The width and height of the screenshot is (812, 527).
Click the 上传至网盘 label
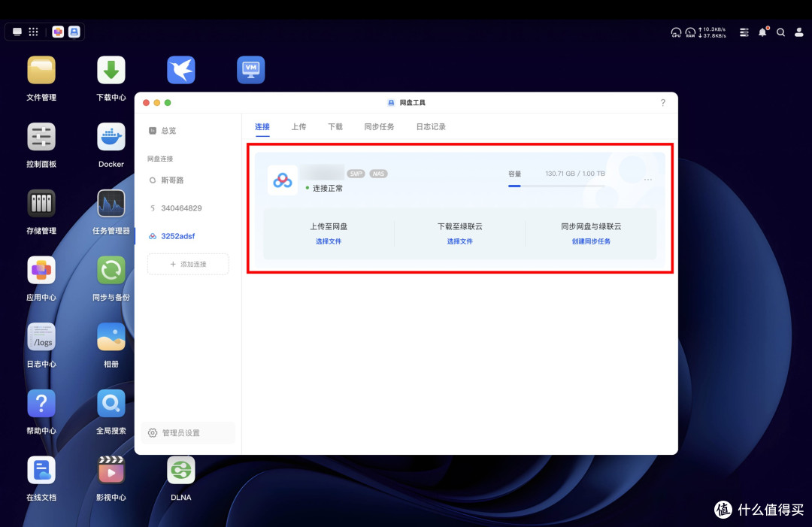(x=329, y=226)
